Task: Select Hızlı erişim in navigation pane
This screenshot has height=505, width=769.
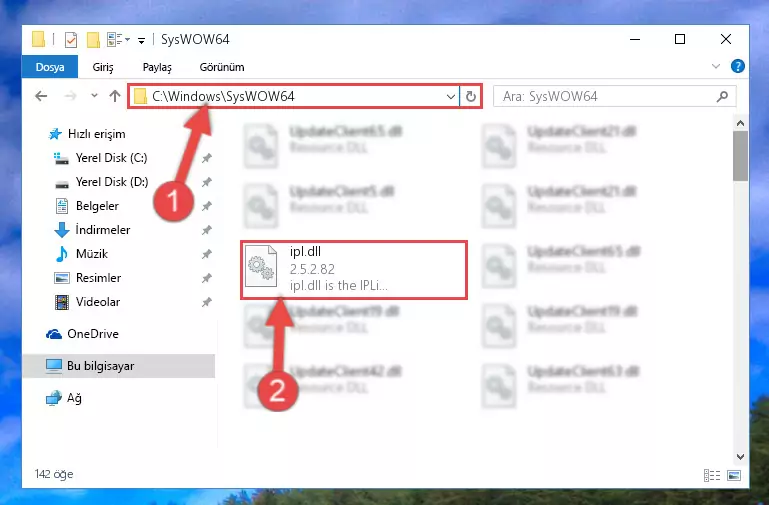Action: coord(87,134)
